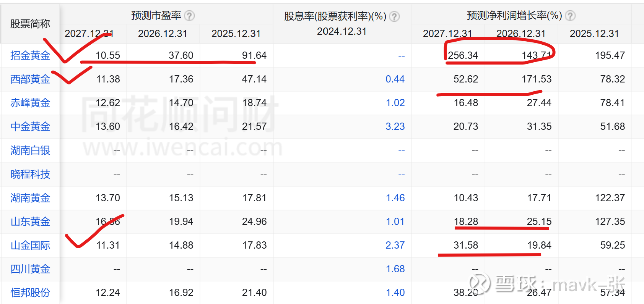Select the 19.94 P/E cell for 山东黄金

181,222
